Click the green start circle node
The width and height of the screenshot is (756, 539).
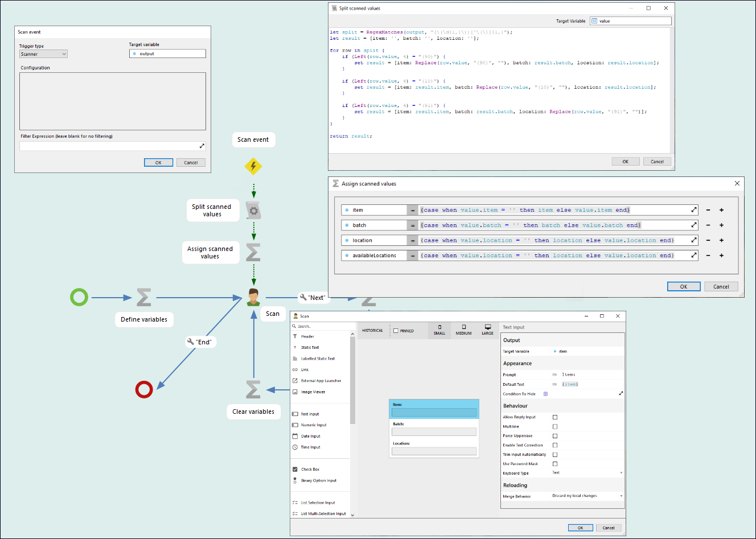pos(79,297)
